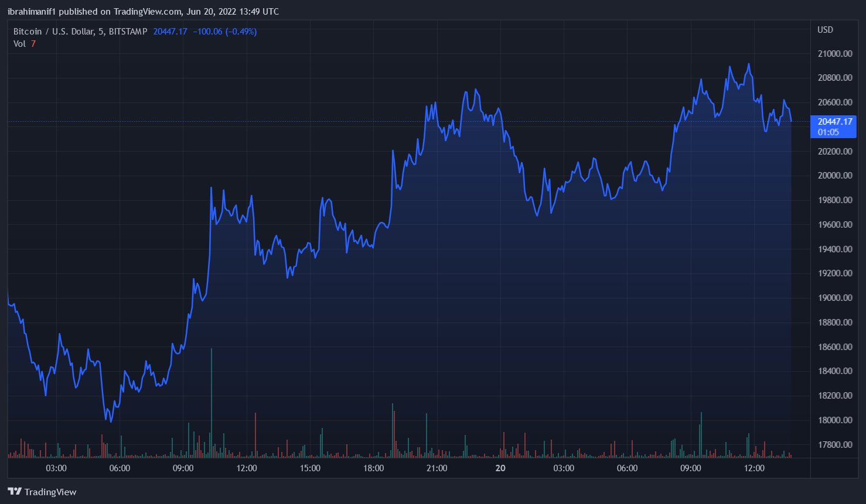Viewport: 866px width, 504px height.
Task: Select the 03:00 label on the time axis
Action: (x=56, y=468)
